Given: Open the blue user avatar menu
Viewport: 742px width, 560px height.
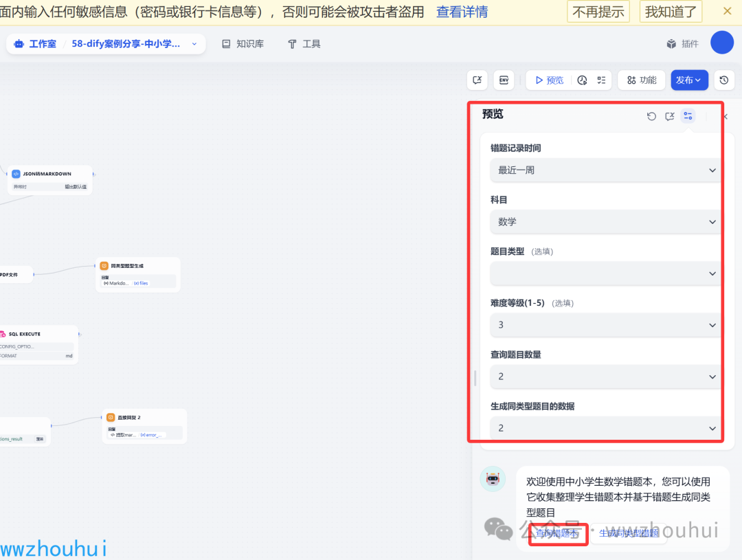Looking at the screenshot, I should [x=721, y=43].
